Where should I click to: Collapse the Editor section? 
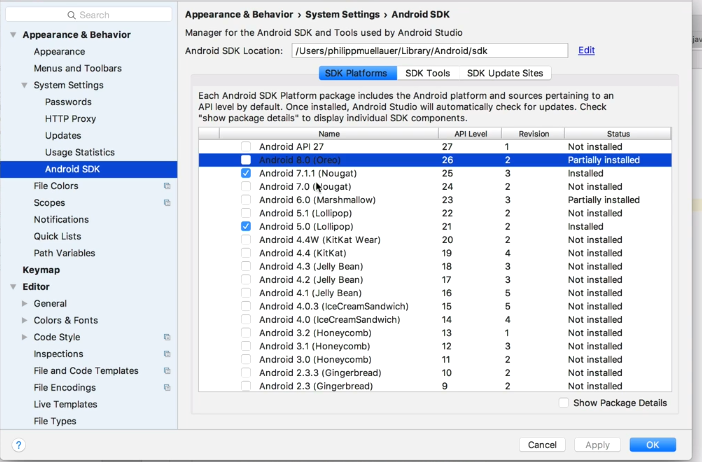coord(13,287)
